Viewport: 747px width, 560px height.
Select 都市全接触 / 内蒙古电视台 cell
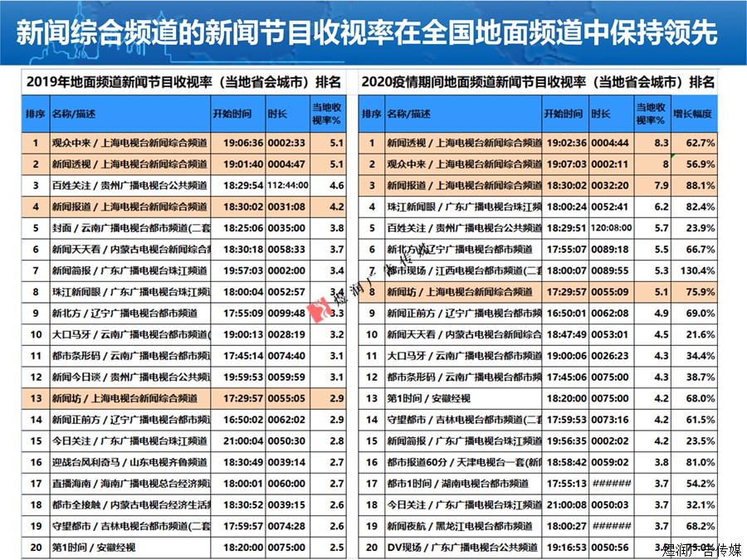click(130, 504)
